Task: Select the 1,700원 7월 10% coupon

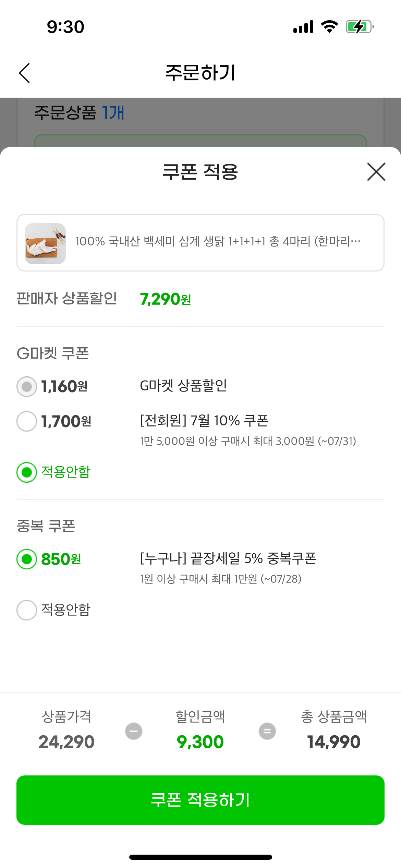Action: point(27,421)
